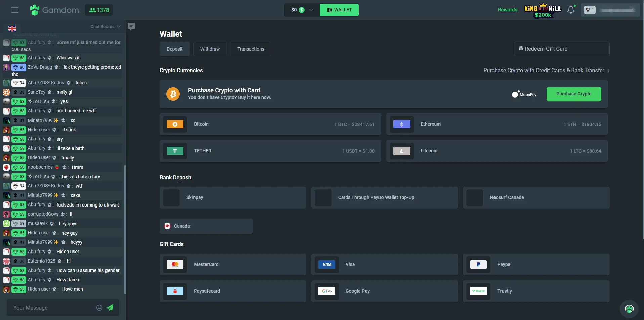This screenshot has height=320, width=644.
Task: Send the chat message with the paper-plane icon
Action: coord(110,307)
